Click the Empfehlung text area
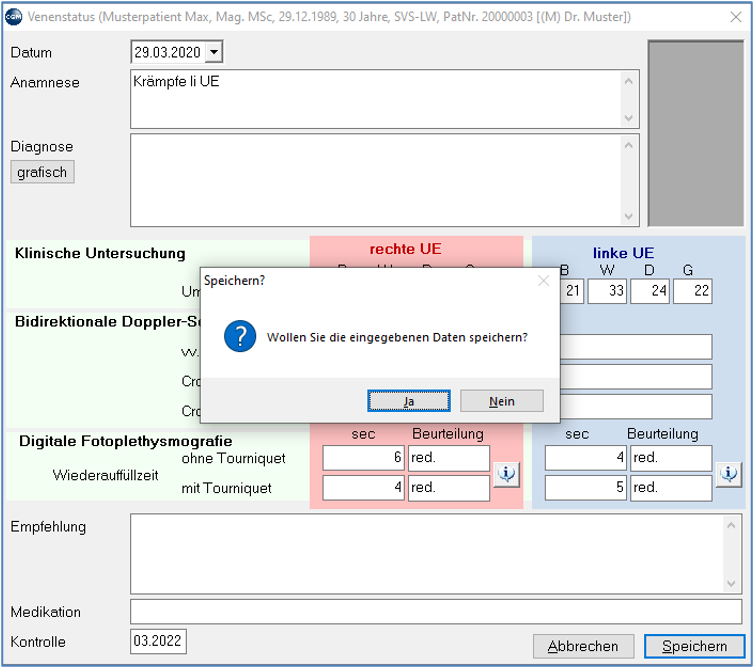This screenshot has width=754, height=668. pos(436,554)
